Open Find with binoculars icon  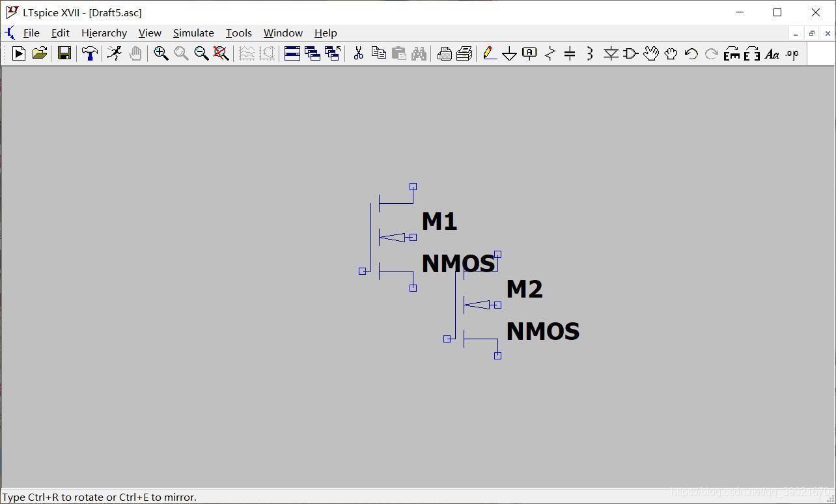tap(419, 53)
